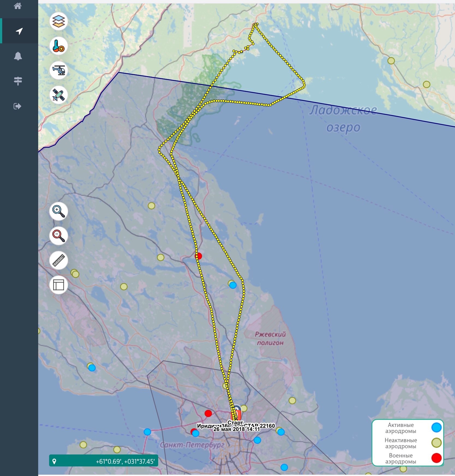Screen dimensions: 455x476
Task: Open notifications bell in sidebar
Action: point(18,56)
